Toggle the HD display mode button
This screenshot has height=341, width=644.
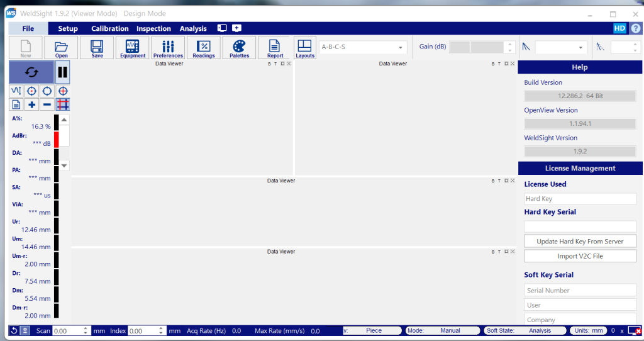point(619,28)
